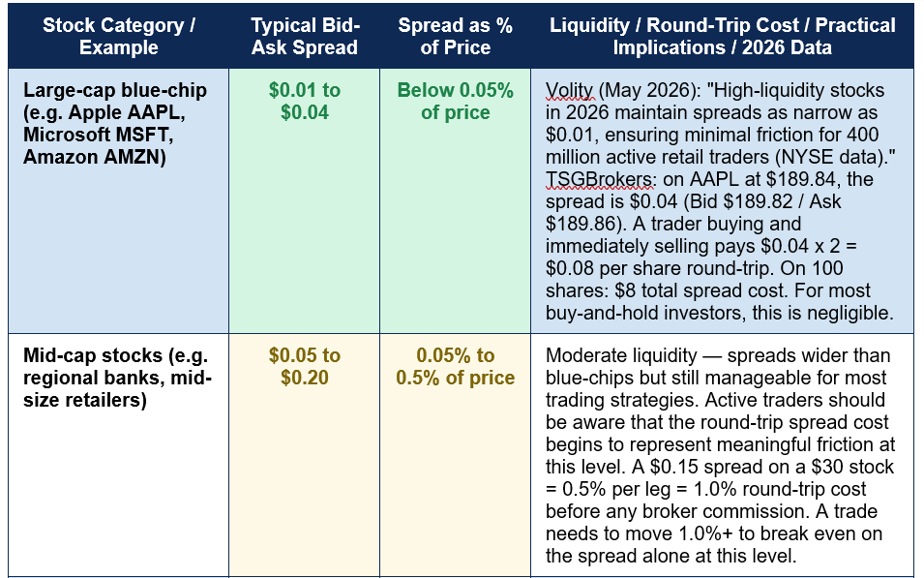Select the 'Liquidity / Round-Trip Cost' header cell

coord(722,36)
